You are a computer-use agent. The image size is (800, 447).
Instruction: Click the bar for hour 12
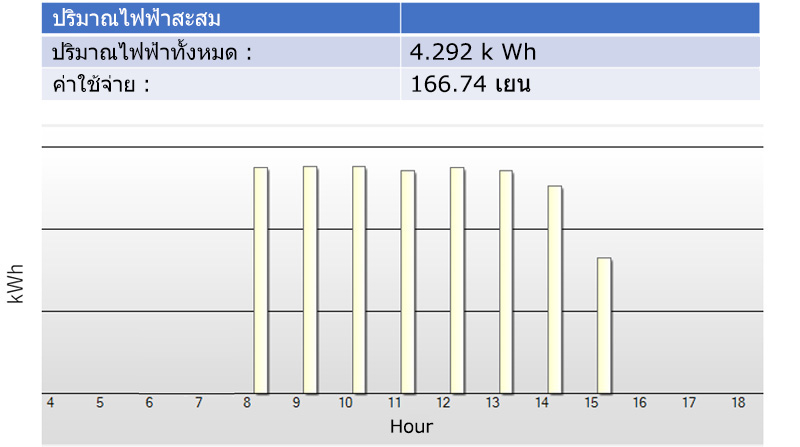[x=457, y=280]
